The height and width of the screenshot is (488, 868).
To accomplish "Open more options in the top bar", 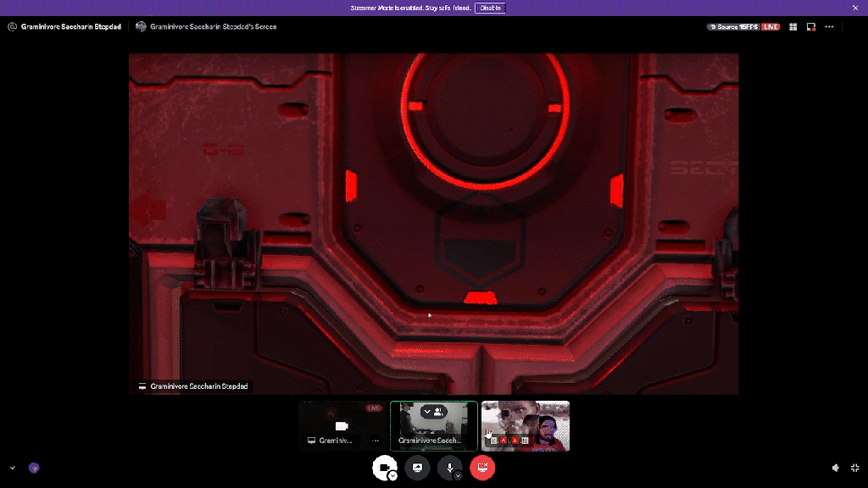I will click(x=829, y=27).
